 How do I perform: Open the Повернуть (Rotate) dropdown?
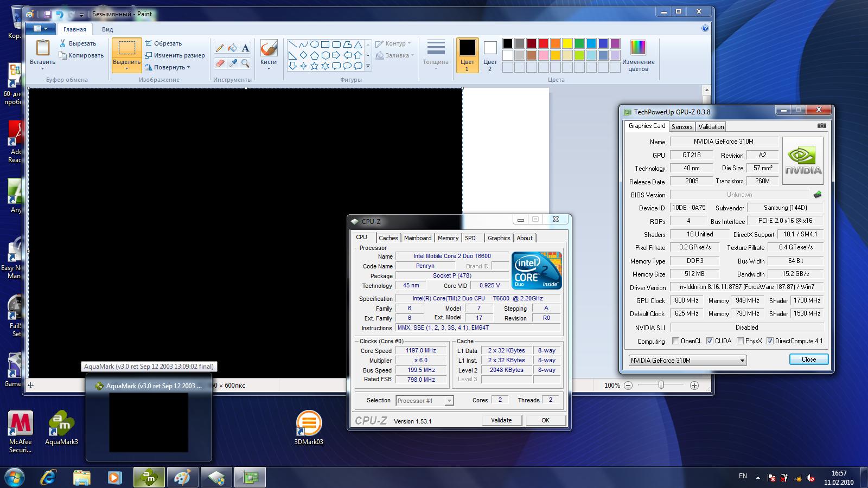pyautogui.click(x=168, y=67)
